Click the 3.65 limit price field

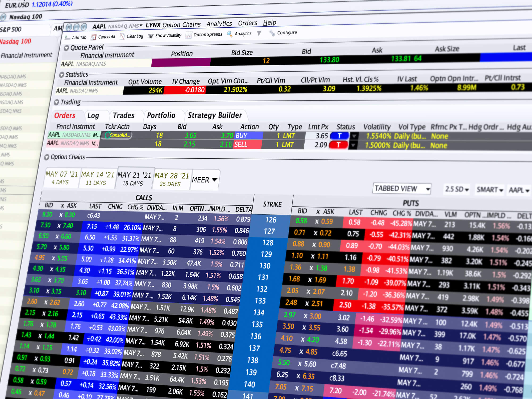pyautogui.click(x=317, y=136)
